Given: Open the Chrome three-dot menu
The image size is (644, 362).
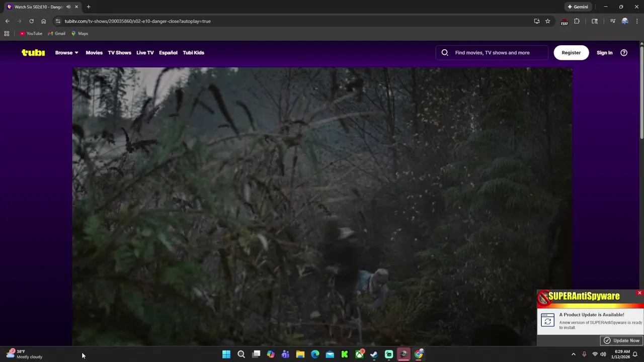Looking at the screenshot, I should point(637,21).
